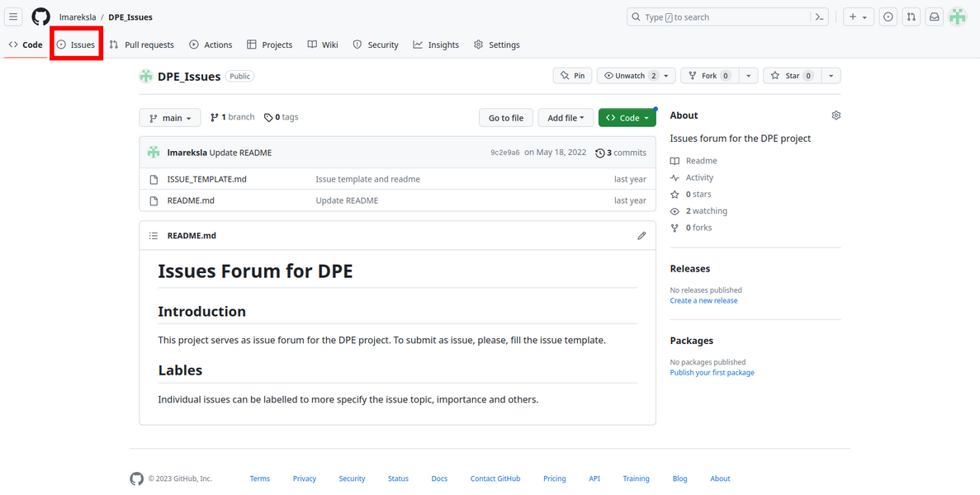Viewport: 980px width, 495px height.
Task: Switch to the Issues tab
Action: point(76,45)
